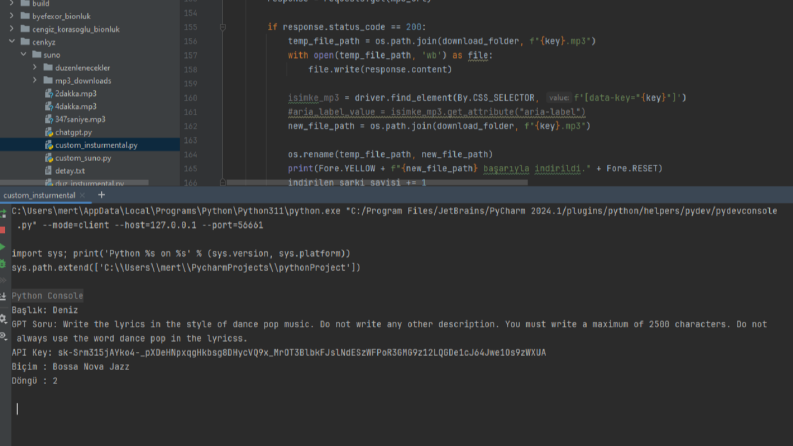Screen dimensions: 793x446
Task: Click the console settings gear icon
Action: [x=3, y=319]
